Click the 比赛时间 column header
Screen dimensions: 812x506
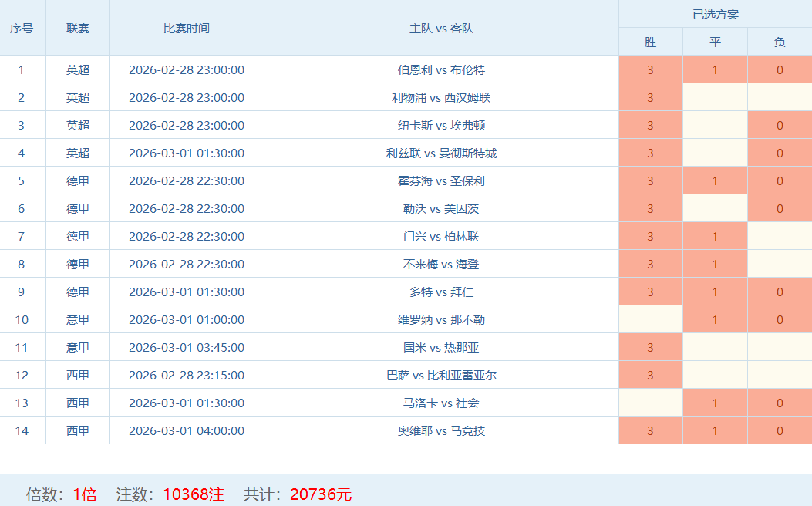coord(186,29)
